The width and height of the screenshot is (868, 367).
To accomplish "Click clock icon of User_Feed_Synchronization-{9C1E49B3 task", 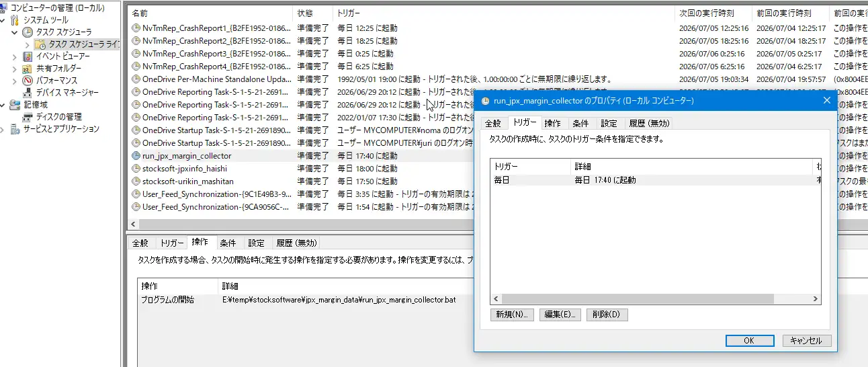I will tap(136, 194).
